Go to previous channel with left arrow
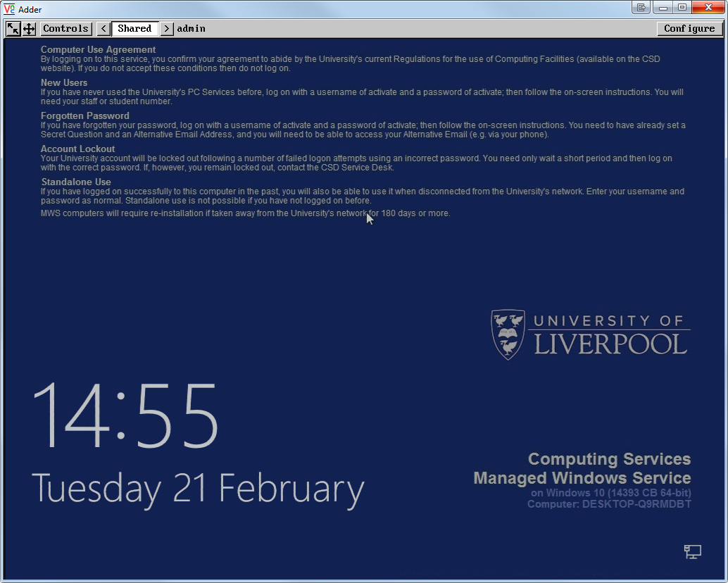The height and width of the screenshot is (583, 728). tap(103, 29)
